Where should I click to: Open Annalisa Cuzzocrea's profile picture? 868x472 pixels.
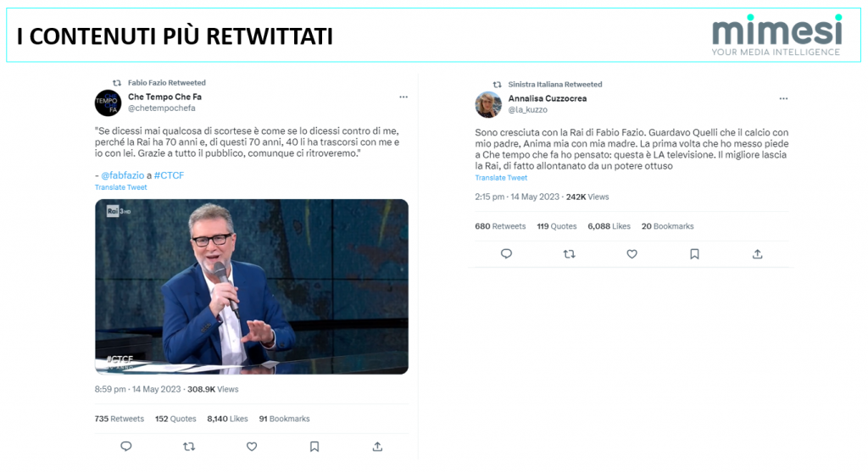coord(488,104)
